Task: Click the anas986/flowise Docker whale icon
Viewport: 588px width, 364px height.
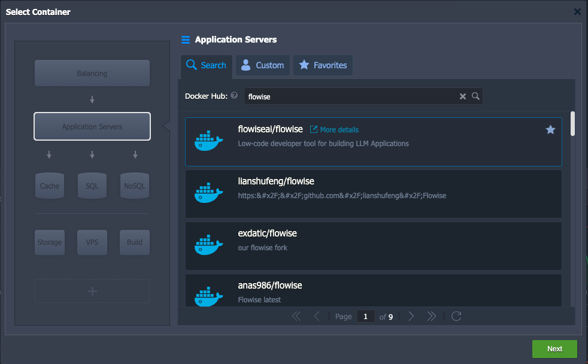Action: pos(208,297)
